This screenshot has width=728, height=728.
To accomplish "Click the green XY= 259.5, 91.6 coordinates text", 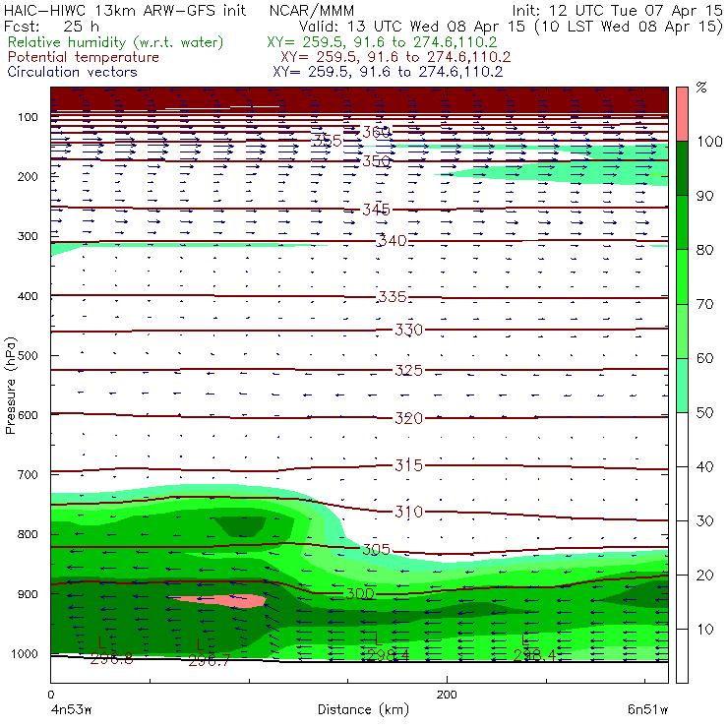I will click(x=382, y=42).
